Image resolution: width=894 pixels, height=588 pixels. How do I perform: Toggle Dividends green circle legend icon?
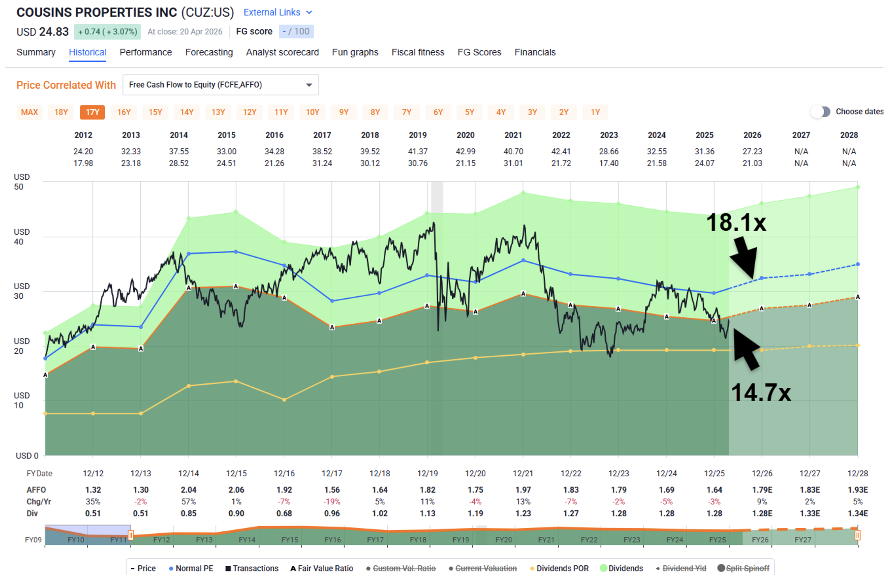click(x=603, y=568)
